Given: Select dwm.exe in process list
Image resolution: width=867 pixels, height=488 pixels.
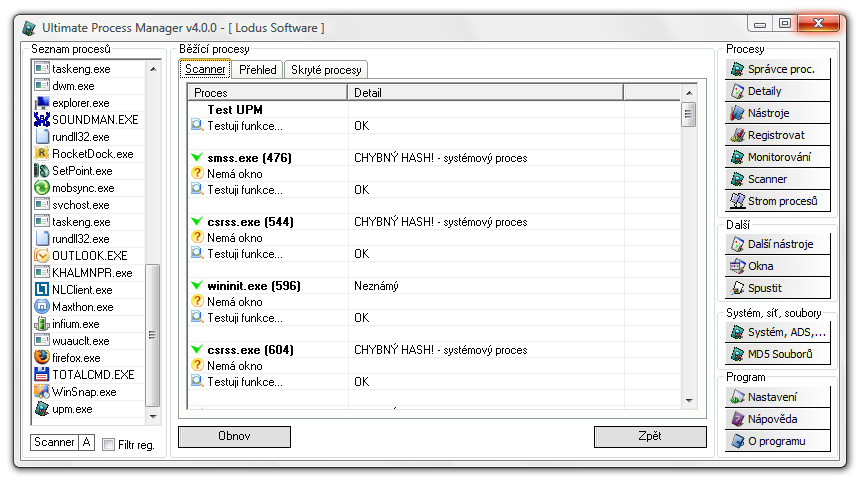Looking at the screenshot, I should [x=88, y=86].
